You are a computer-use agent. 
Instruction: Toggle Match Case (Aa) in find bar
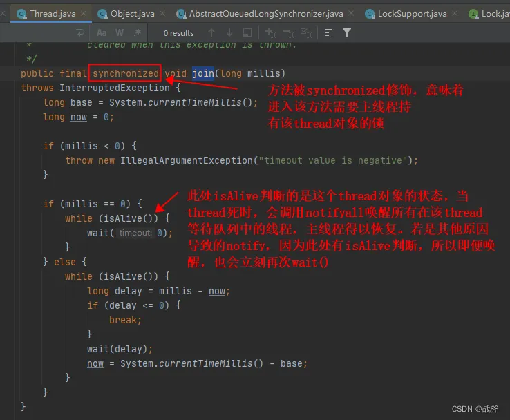click(x=102, y=33)
